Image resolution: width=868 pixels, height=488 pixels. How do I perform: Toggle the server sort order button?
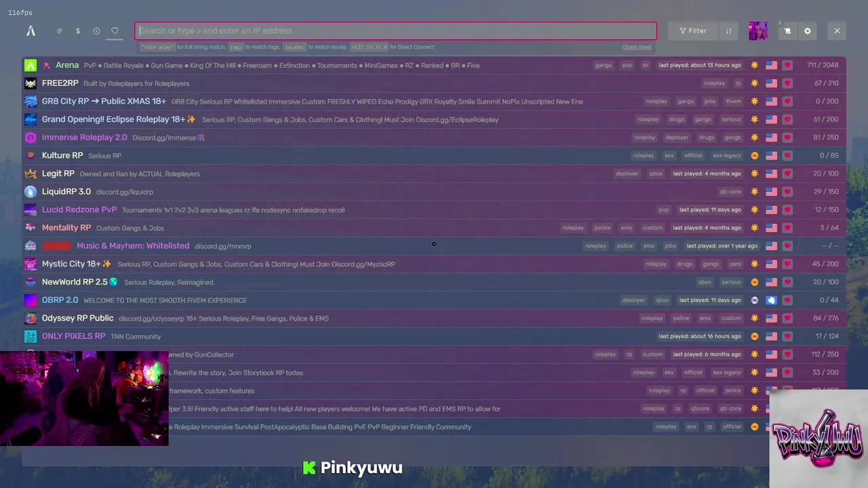pos(728,30)
